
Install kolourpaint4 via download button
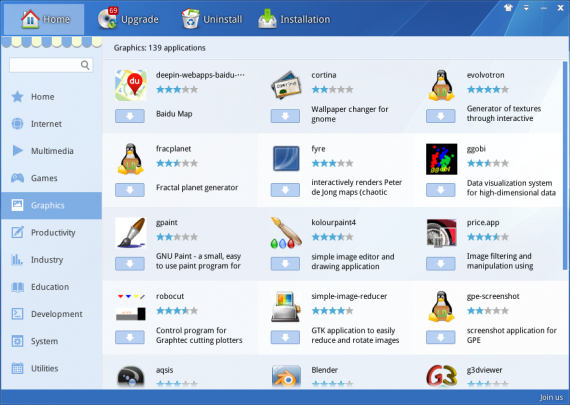pos(285,264)
